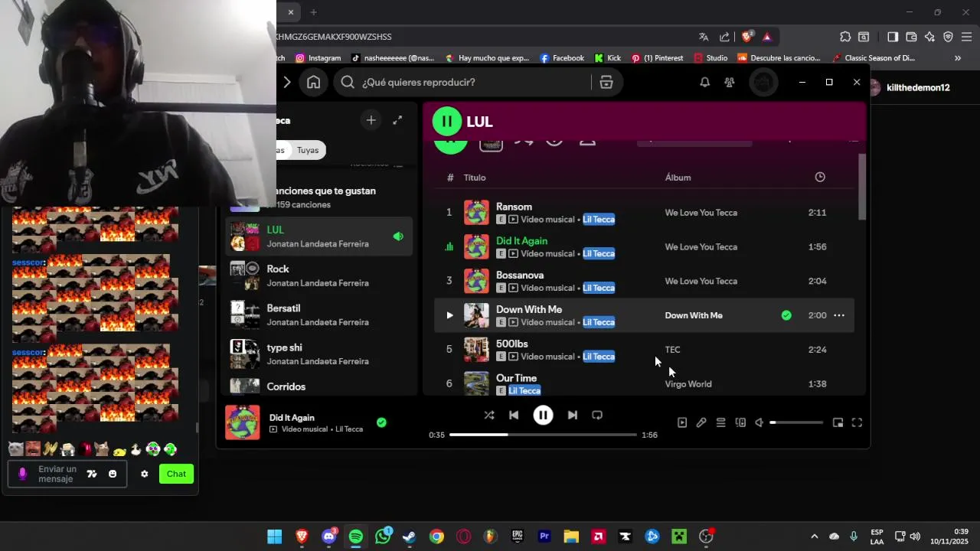Go to the Spotify Home icon
This screenshot has height=551, width=980.
coord(313,82)
